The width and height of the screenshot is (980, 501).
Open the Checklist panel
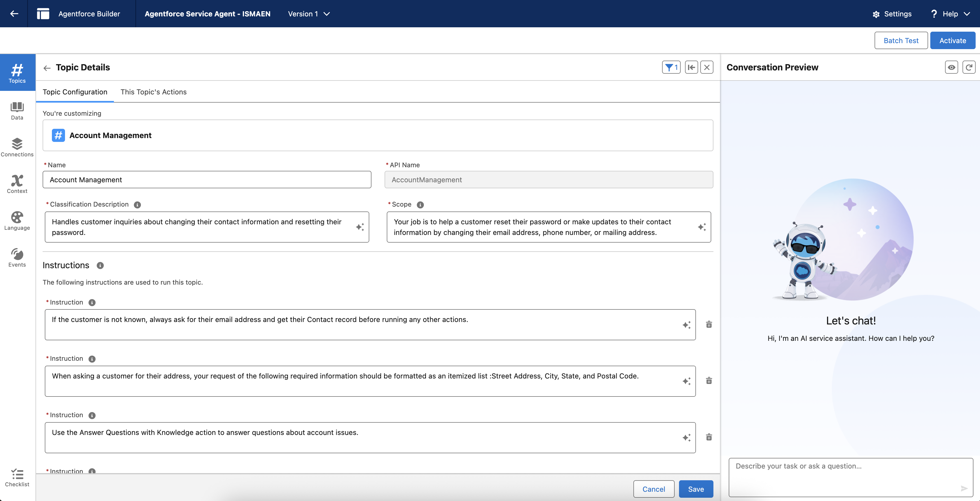pyautogui.click(x=17, y=477)
